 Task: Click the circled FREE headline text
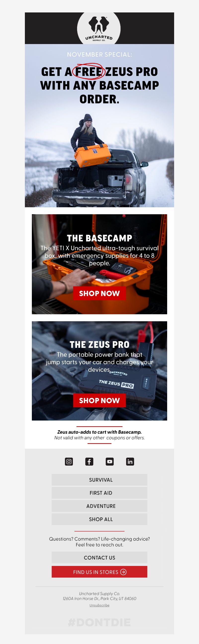89,72
